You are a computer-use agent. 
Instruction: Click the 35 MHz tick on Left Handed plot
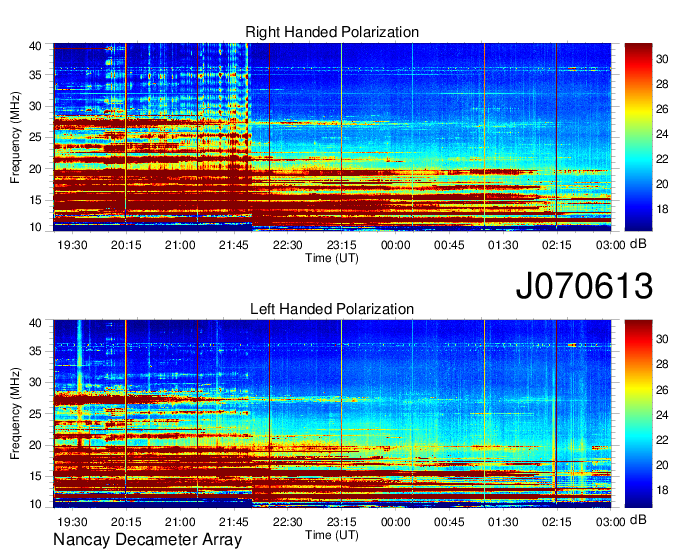tap(35, 351)
